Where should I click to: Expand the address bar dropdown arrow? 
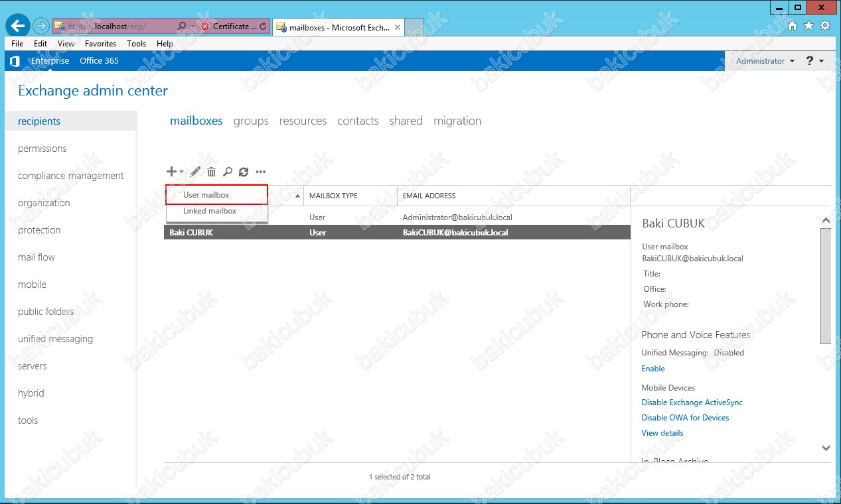pos(192,27)
